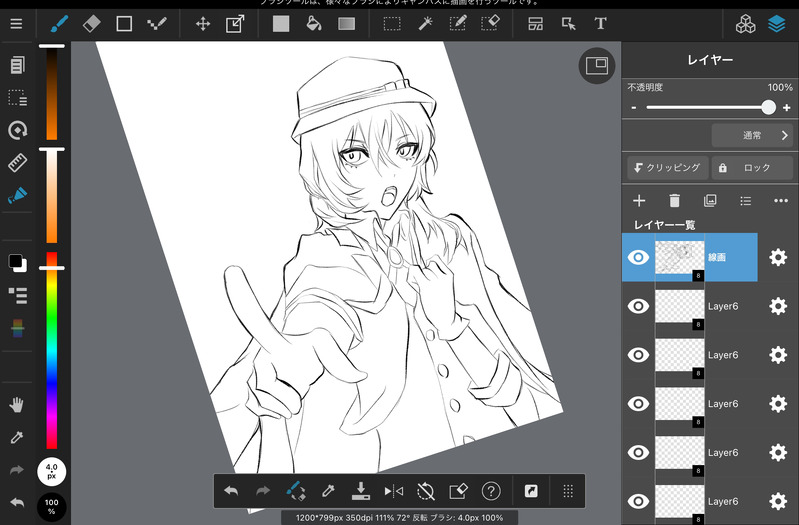Select the solid Fill rectangle tool
The image size is (799, 525).
281,23
